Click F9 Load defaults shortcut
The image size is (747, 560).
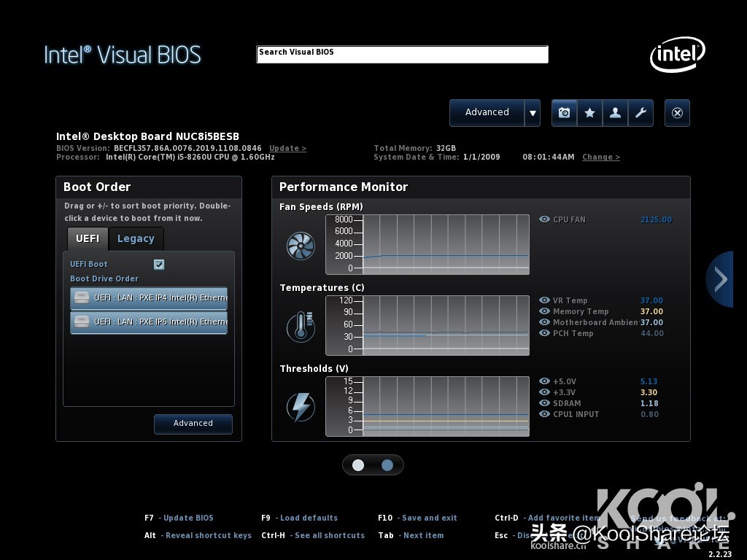[299, 518]
